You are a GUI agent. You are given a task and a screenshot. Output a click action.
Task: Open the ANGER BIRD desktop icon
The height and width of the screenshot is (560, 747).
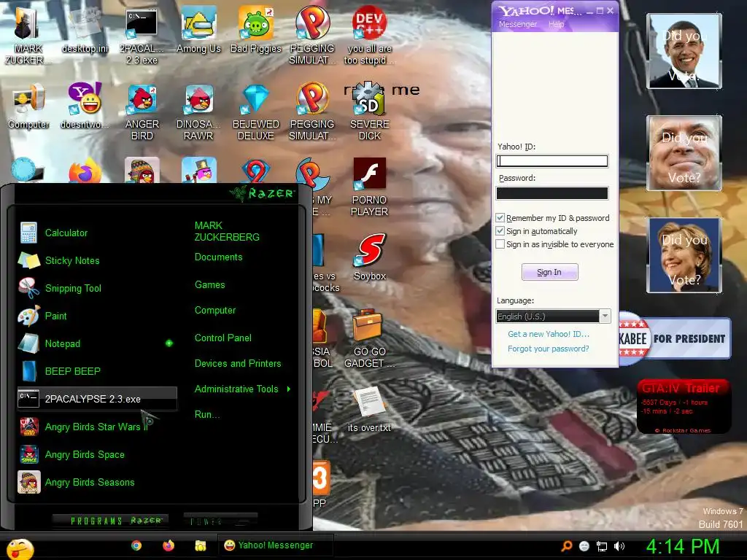[142, 112]
